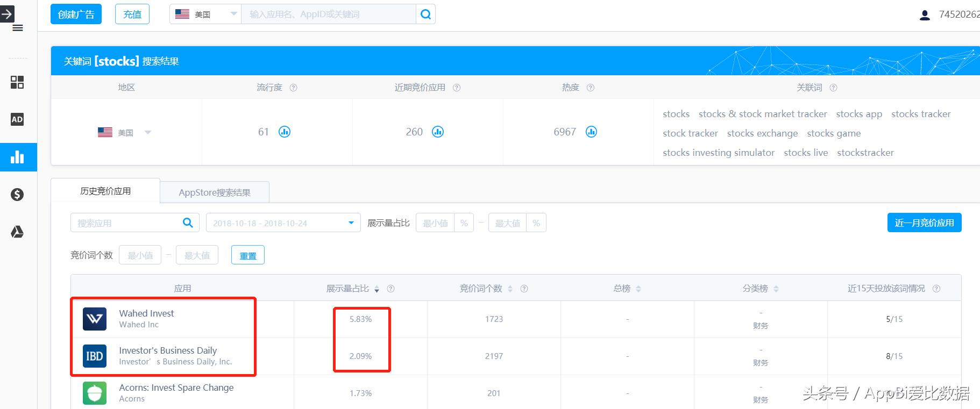
Task: Click the 8/15 value in IBD row
Action: coord(894,356)
